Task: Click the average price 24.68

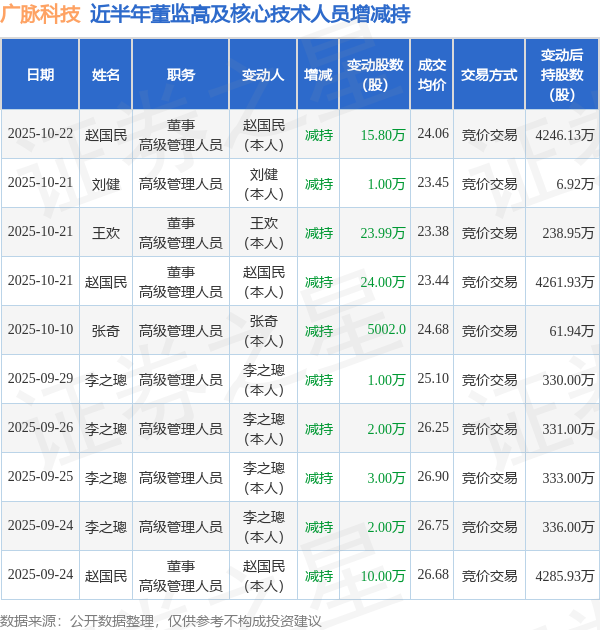Action: (x=433, y=329)
